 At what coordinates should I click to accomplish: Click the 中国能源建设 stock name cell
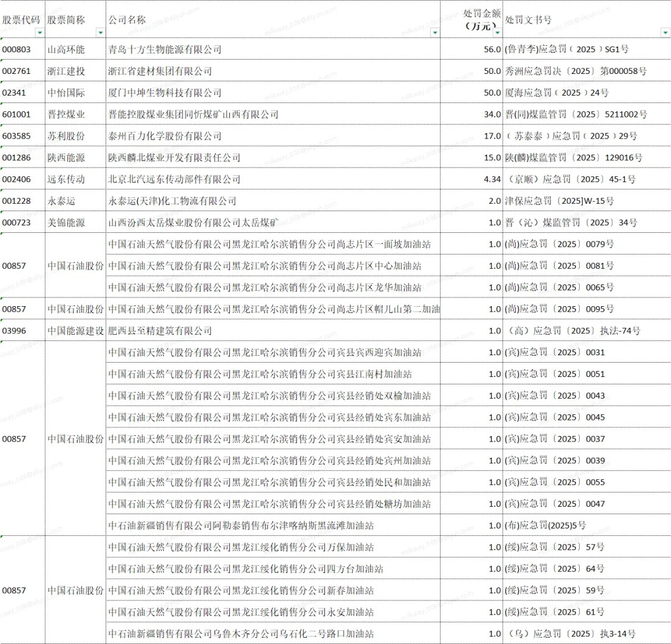pyautogui.click(x=75, y=331)
